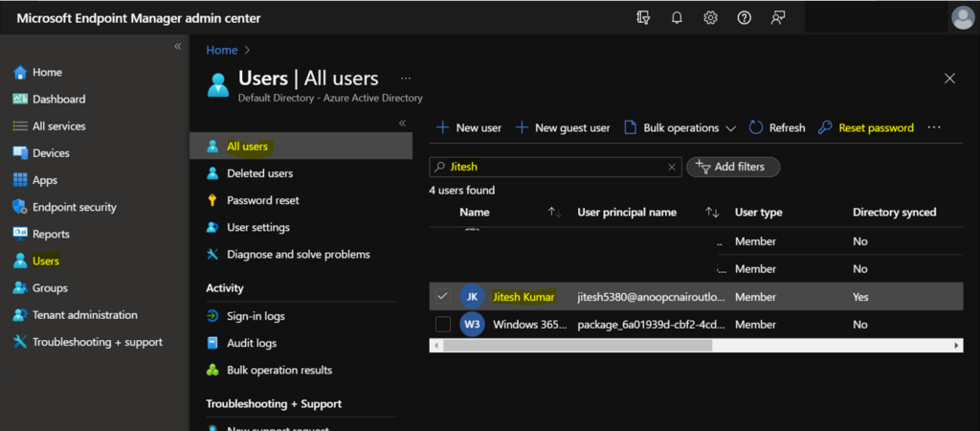Click into the user search field
The height and width of the screenshot is (431, 980).
pos(556,167)
